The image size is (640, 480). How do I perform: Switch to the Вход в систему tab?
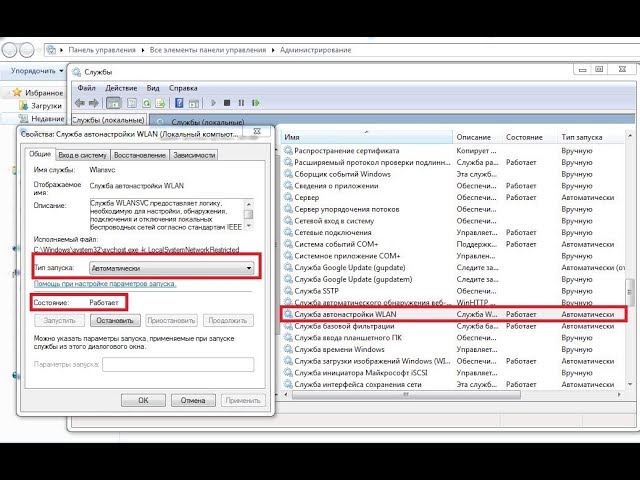(82, 155)
